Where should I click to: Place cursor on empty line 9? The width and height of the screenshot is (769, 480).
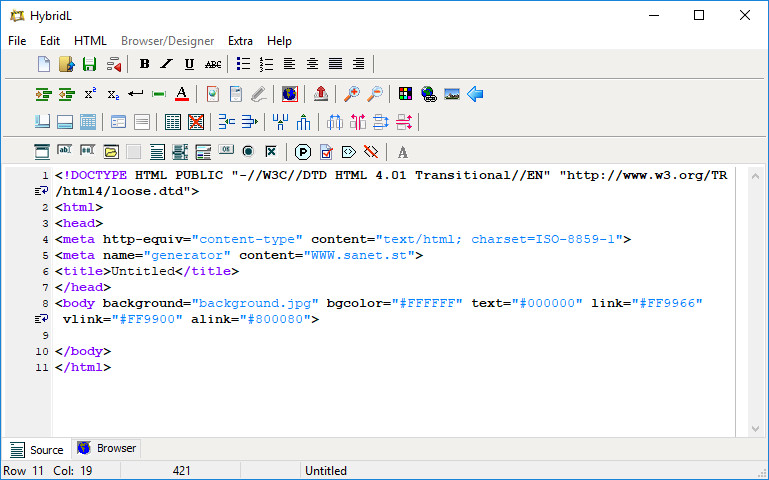392,335
